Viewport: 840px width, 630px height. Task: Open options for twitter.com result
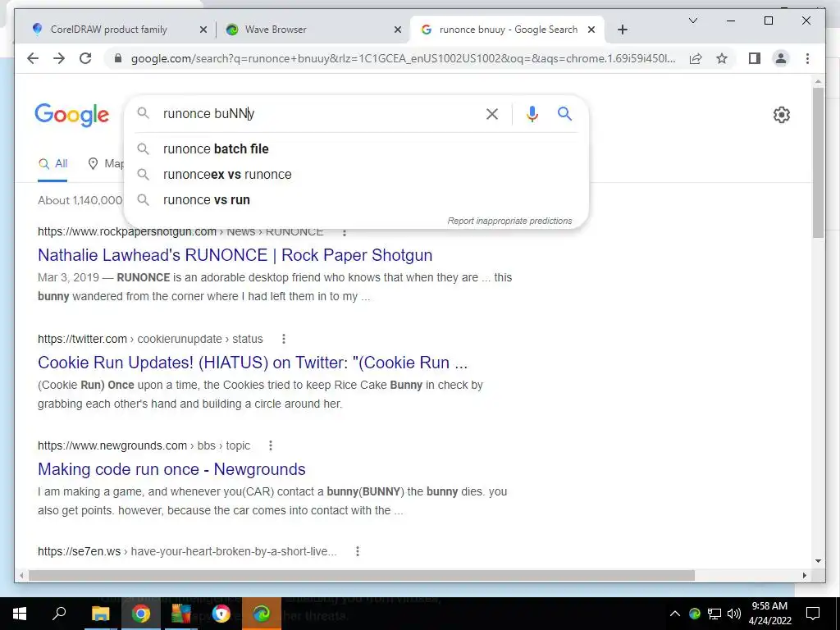pos(283,339)
